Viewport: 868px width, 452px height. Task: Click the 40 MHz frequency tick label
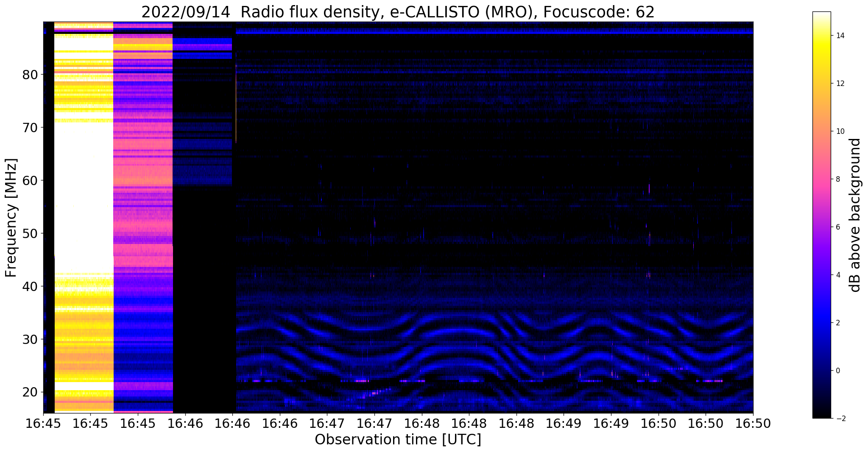[x=30, y=286]
